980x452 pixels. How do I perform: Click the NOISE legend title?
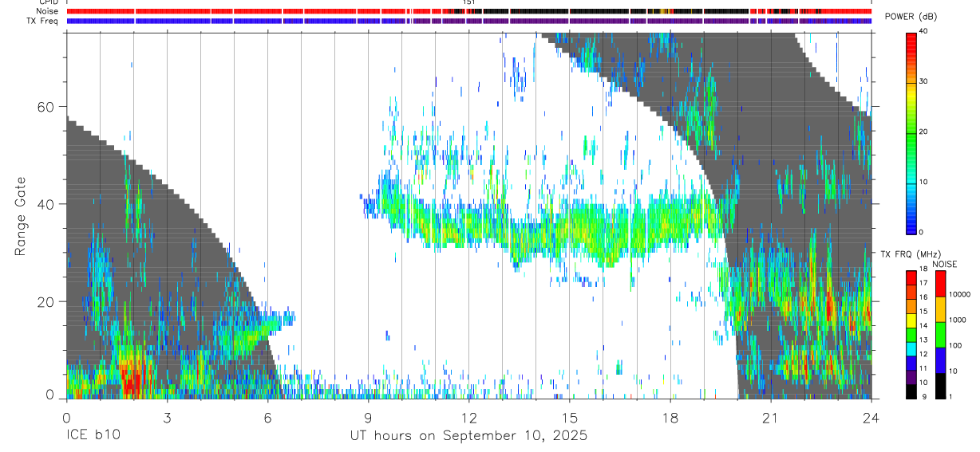(x=945, y=264)
